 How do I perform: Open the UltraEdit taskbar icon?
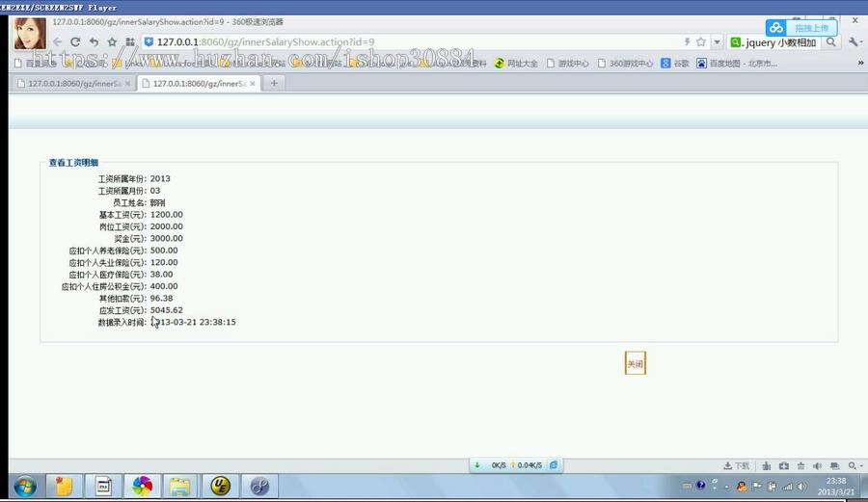220,487
